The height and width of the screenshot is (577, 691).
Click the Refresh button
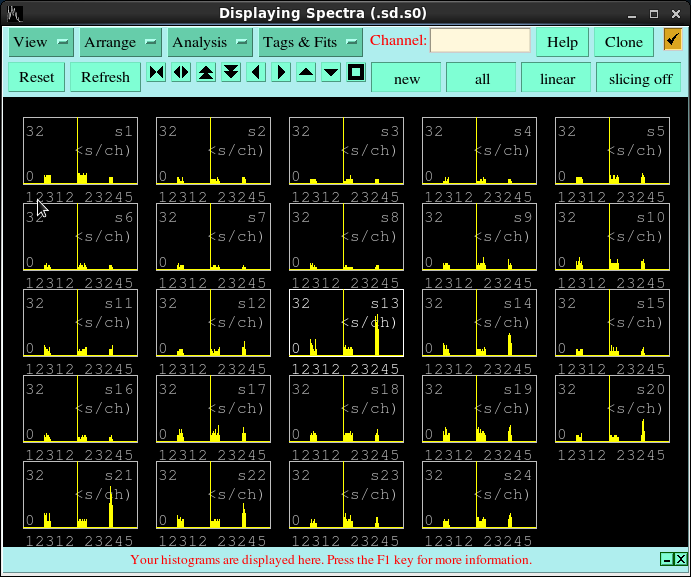pyautogui.click(x=105, y=77)
